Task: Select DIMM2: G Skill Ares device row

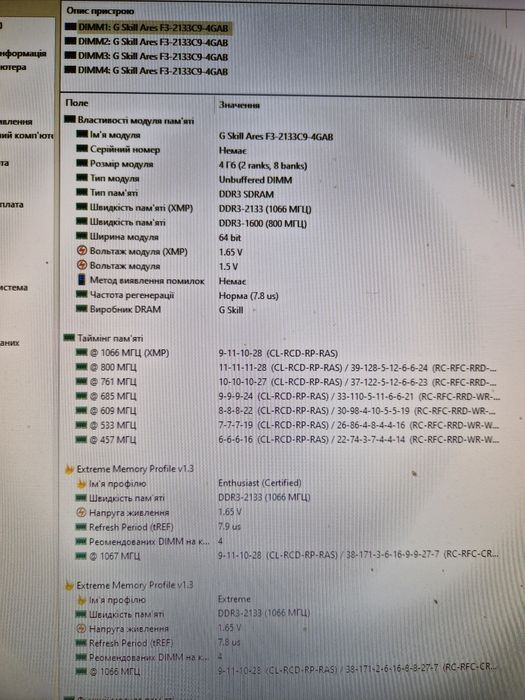Action: coord(147,42)
